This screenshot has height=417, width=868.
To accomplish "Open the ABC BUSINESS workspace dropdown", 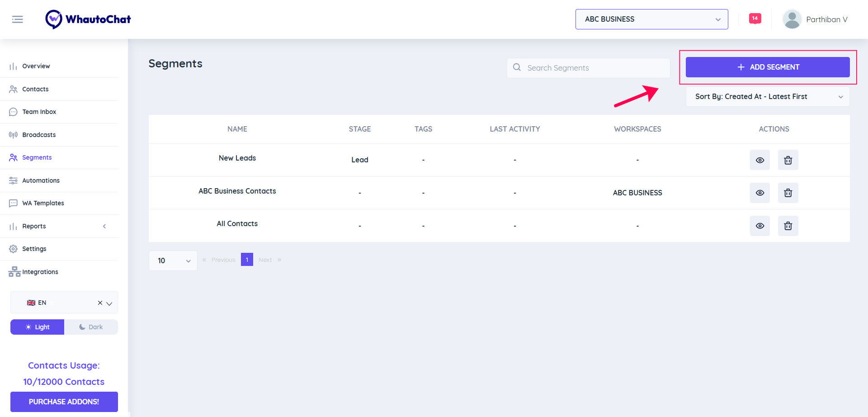I will 651,19.
